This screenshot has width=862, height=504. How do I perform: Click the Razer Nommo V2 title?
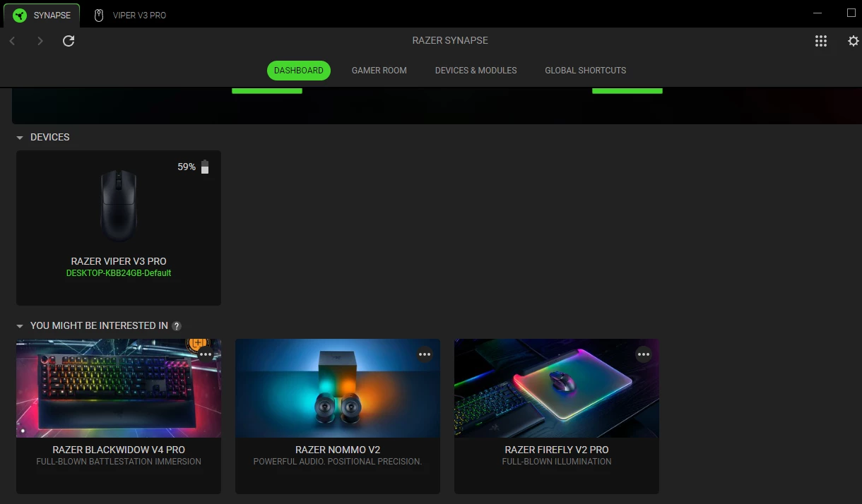338,450
